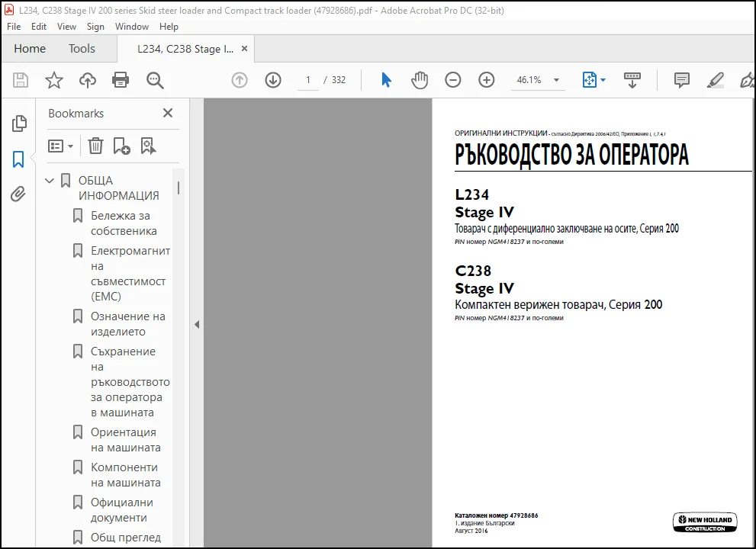Open the Page Thumbnails panel icon
Screen dimensions: 756x549
(19, 124)
